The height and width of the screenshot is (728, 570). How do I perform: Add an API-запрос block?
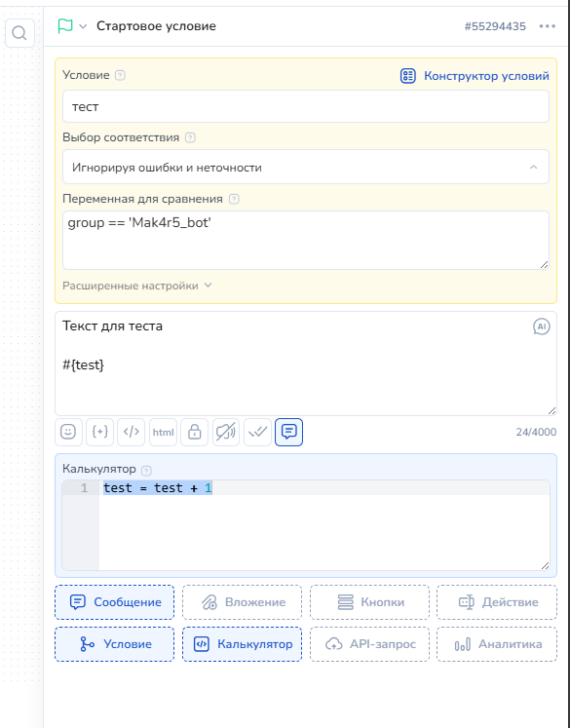369,644
